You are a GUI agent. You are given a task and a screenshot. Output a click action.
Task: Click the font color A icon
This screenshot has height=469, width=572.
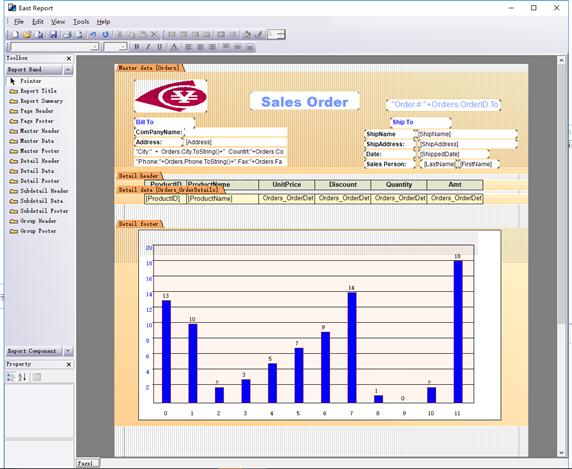tap(174, 47)
